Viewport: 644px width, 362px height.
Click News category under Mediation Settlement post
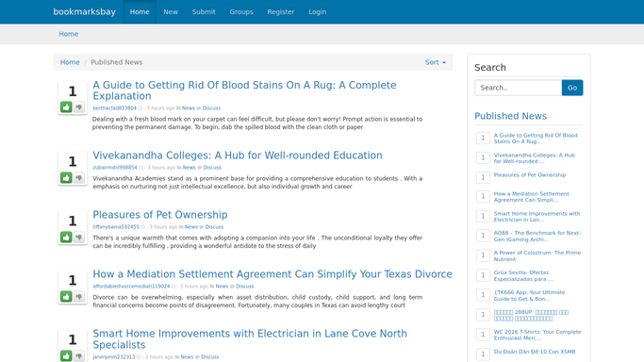pyautogui.click(x=222, y=287)
